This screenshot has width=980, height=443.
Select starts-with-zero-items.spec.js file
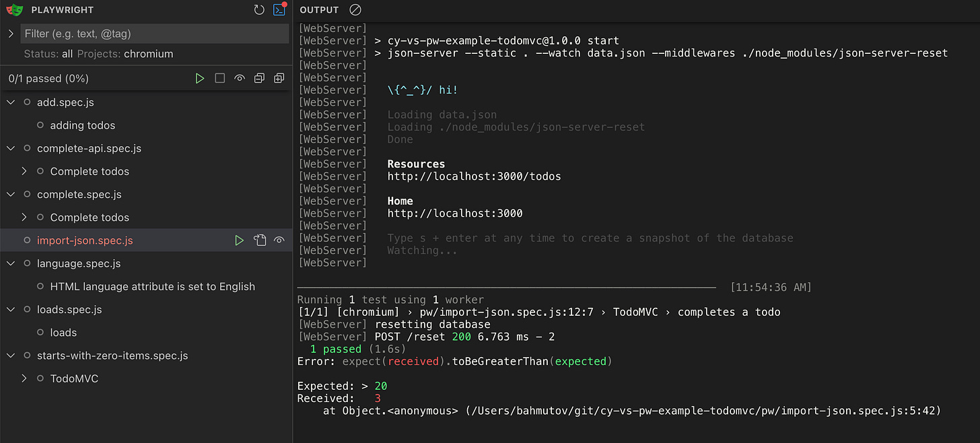click(x=112, y=355)
